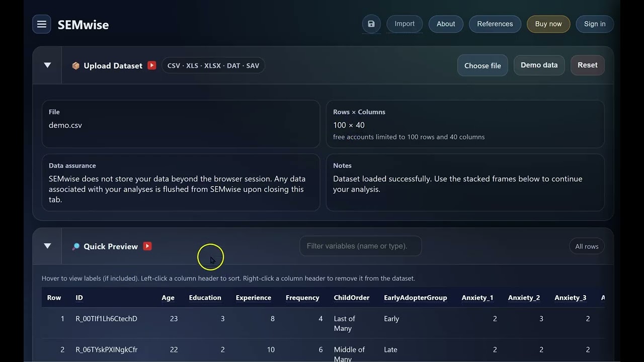
Task: Click the Buy now button
Action: coord(548,24)
